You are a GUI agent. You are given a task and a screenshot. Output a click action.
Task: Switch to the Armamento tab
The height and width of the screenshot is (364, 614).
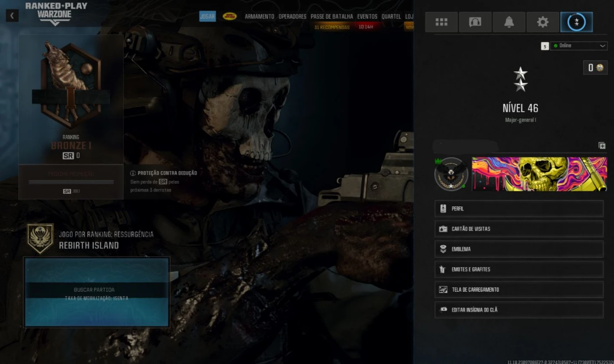pos(259,17)
